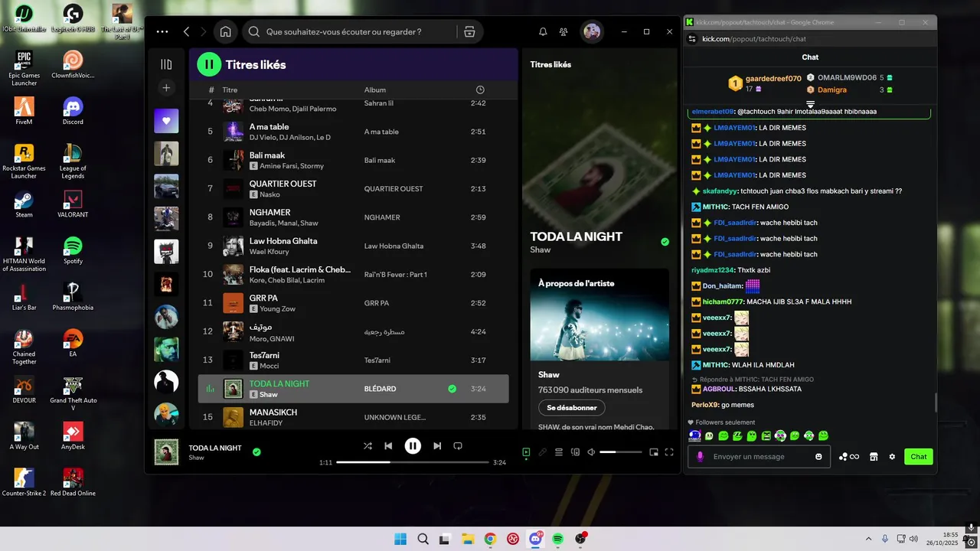The image size is (980, 551).
Task: Open the play queue
Action: click(559, 452)
